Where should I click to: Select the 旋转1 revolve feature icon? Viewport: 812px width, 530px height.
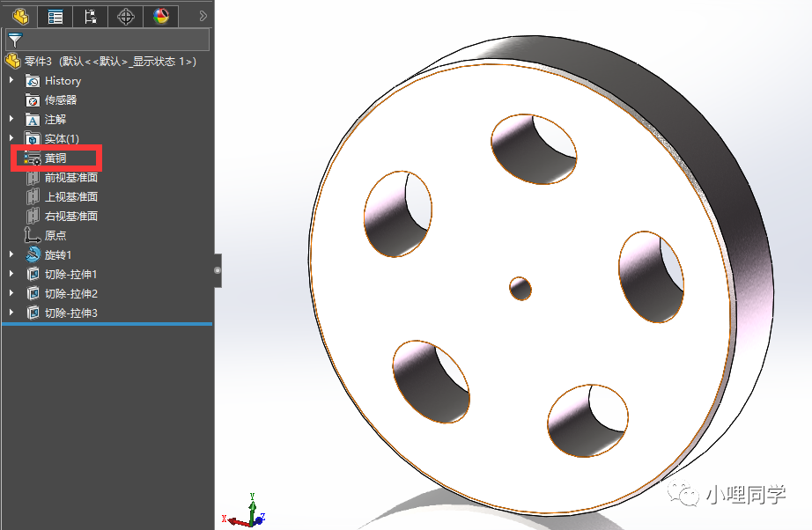pos(32,254)
